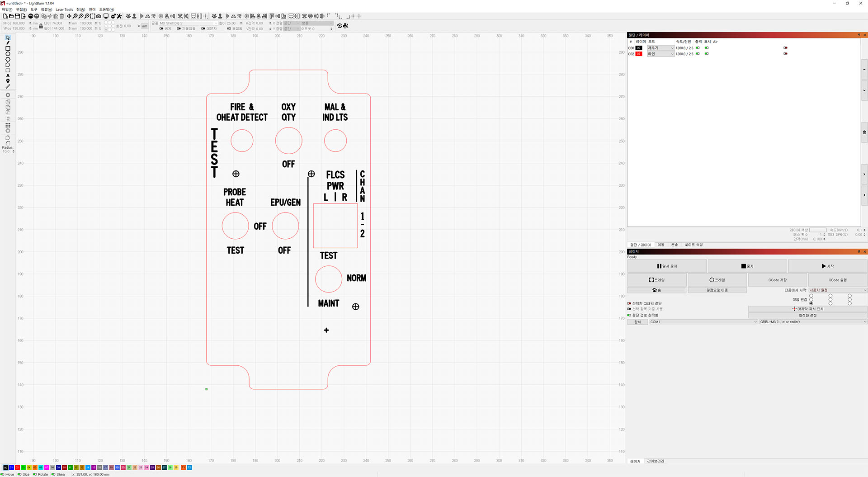The height and width of the screenshot is (477, 868).
Task: Select the Text tool letter A
Action: point(8,76)
